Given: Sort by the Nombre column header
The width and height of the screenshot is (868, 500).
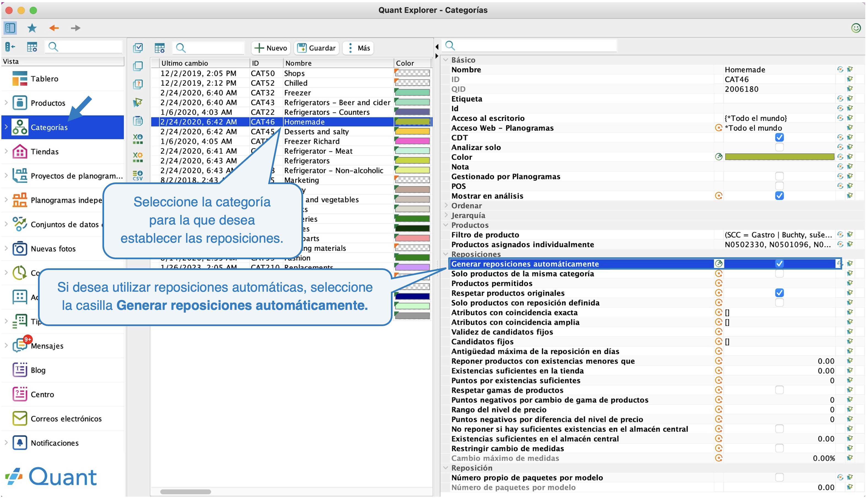Looking at the screenshot, I should (338, 63).
